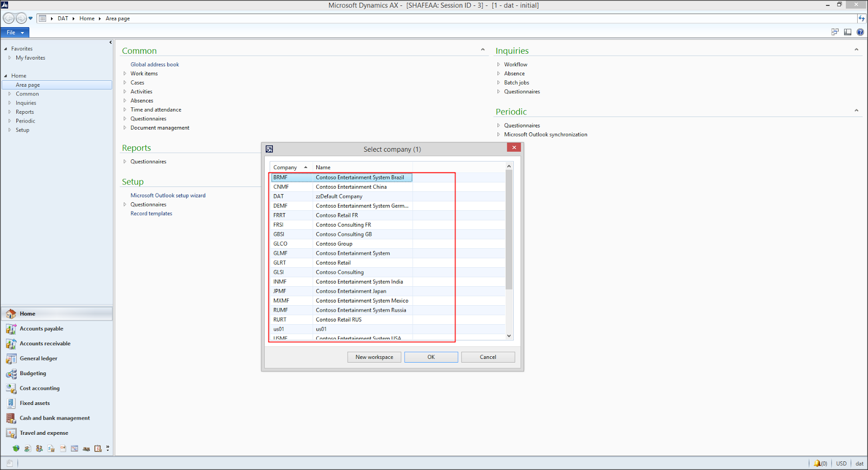Open the Help question mark icon

[x=860, y=32]
